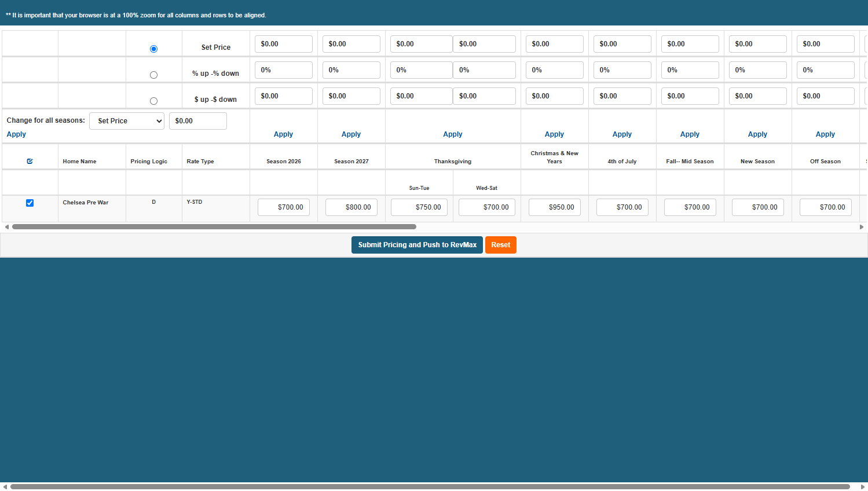Screen dimensions: 868x491
Task: Click Apply for the New Season column
Action: click(757, 134)
